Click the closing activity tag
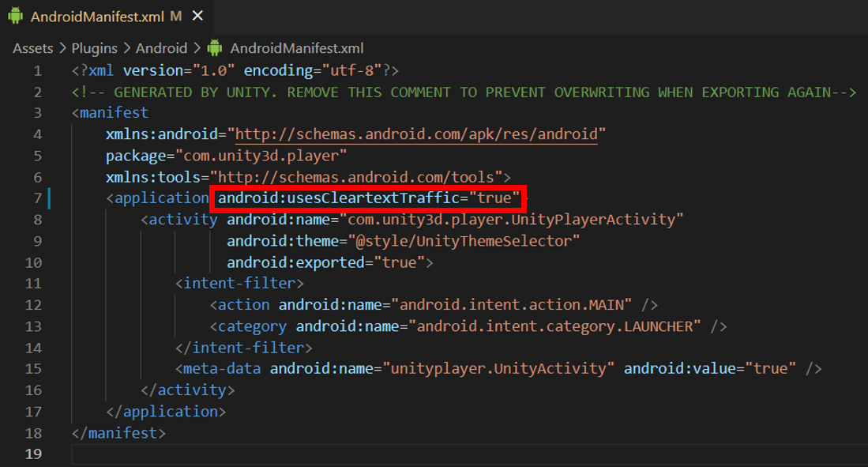The height and width of the screenshot is (467, 868). coord(188,390)
